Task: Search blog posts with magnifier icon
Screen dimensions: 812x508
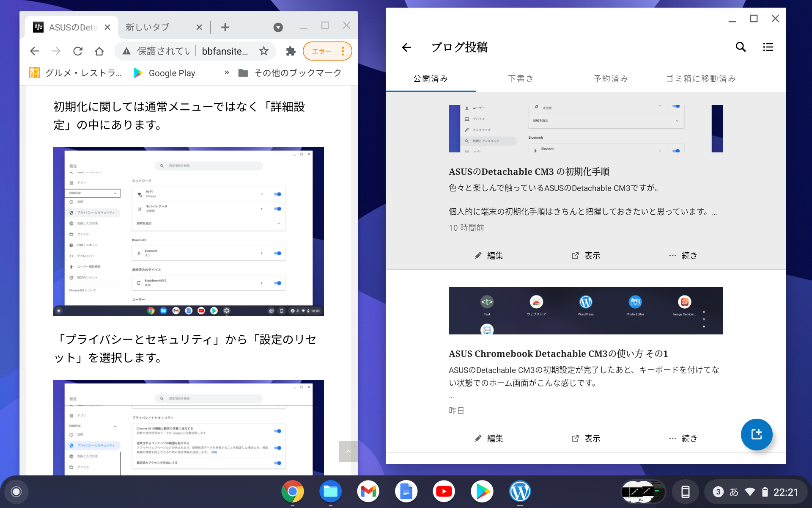Action: pyautogui.click(x=741, y=47)
